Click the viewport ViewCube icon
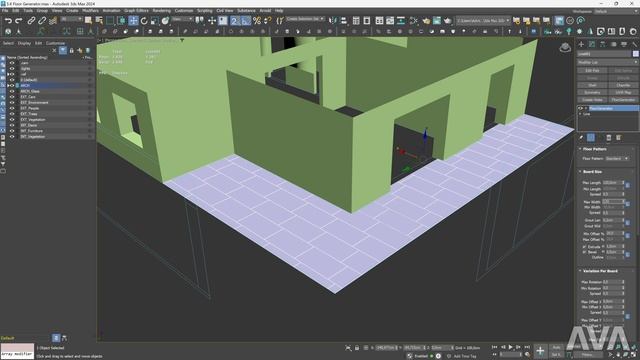Viewport: 640px width, 360px height. 565,48
